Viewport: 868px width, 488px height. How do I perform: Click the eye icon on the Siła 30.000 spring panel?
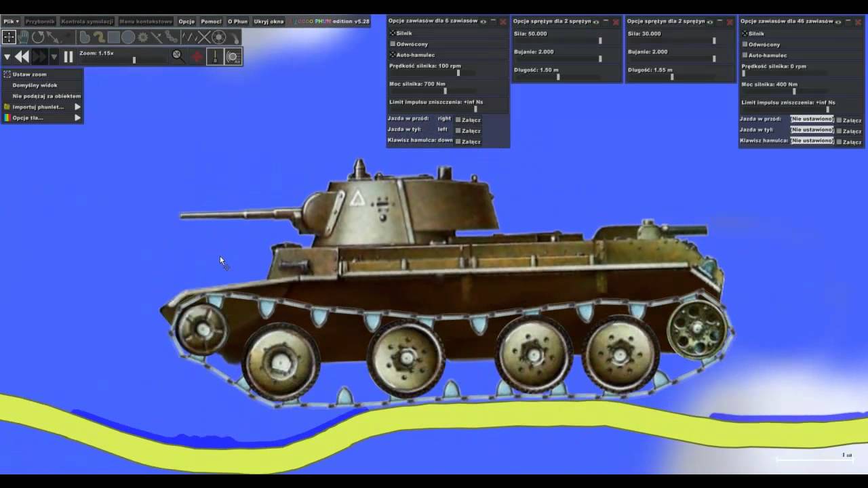(710, 22)
